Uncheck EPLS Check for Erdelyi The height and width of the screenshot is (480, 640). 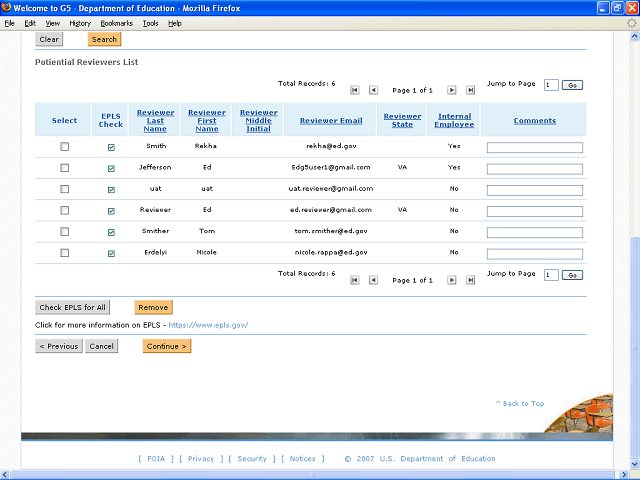111,254
